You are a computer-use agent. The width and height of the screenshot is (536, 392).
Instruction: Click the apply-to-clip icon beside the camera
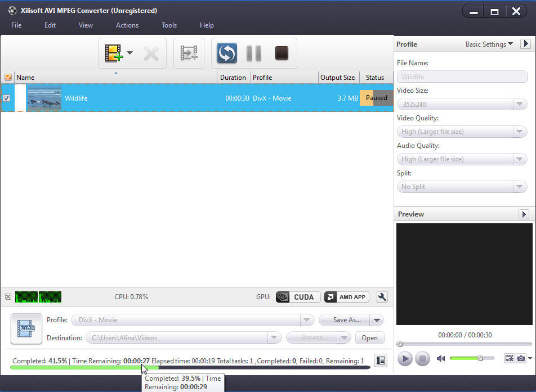tap(510, 358)
